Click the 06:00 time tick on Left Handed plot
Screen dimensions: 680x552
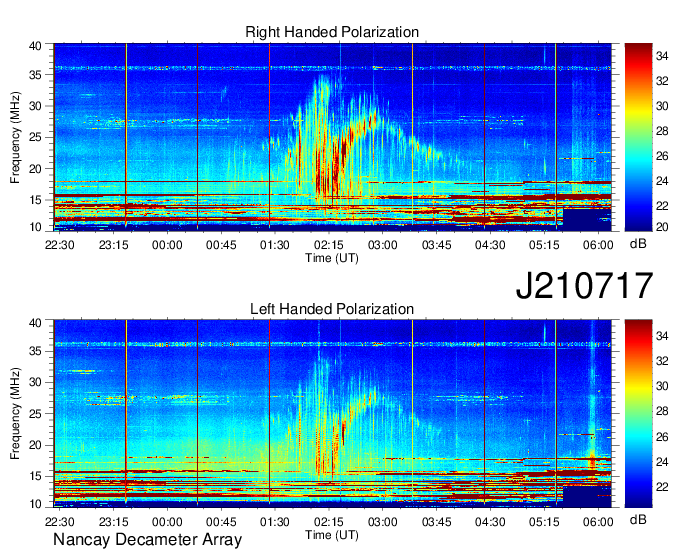[598, 522]
